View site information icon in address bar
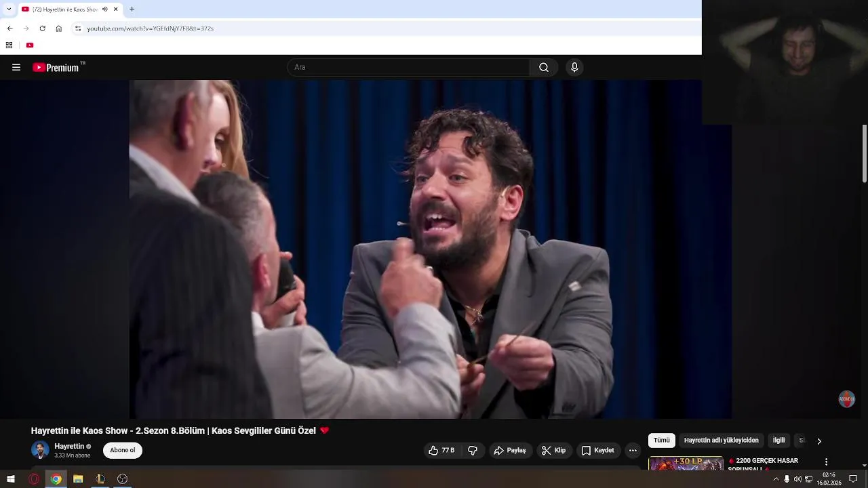 [x=78, y=28]
